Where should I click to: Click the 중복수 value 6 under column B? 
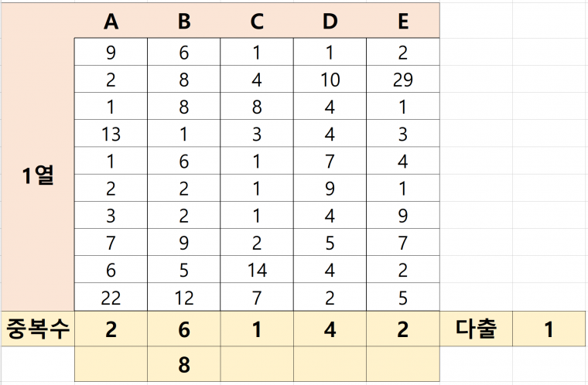tap(184, 329)
